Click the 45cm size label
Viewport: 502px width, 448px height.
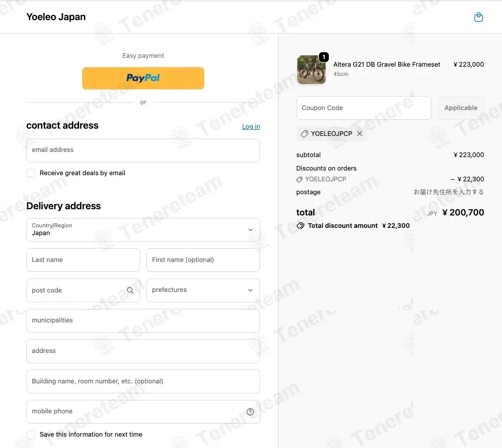[x=341, y=74]
